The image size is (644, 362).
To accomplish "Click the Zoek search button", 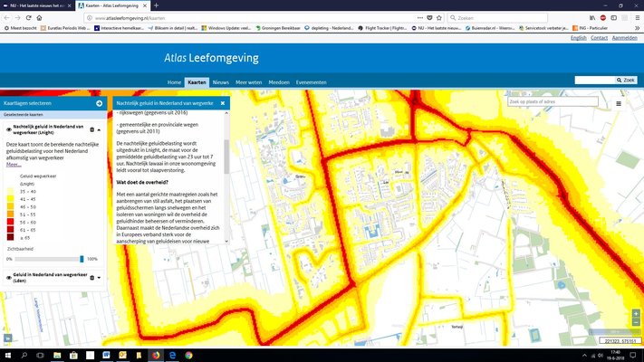I will tap(626, 80).
